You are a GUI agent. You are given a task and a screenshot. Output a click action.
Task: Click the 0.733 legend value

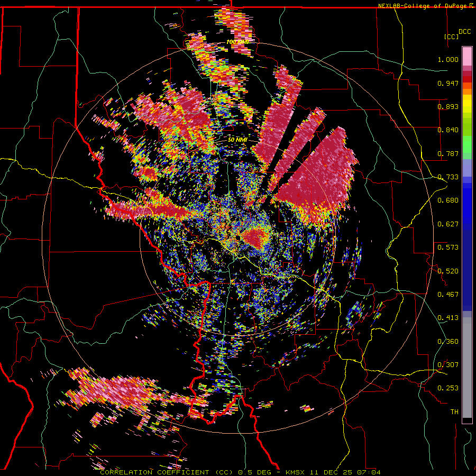[448, 177]
